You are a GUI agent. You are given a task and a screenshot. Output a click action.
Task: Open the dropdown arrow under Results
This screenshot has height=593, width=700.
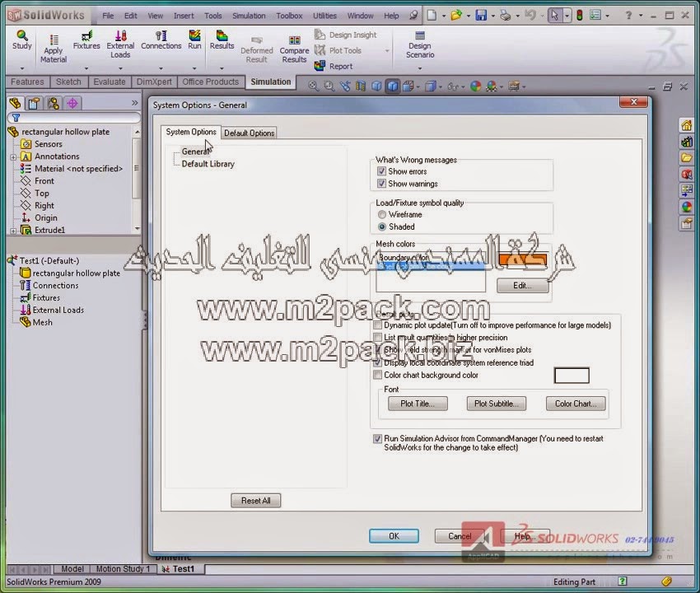[x=222, y=68]
